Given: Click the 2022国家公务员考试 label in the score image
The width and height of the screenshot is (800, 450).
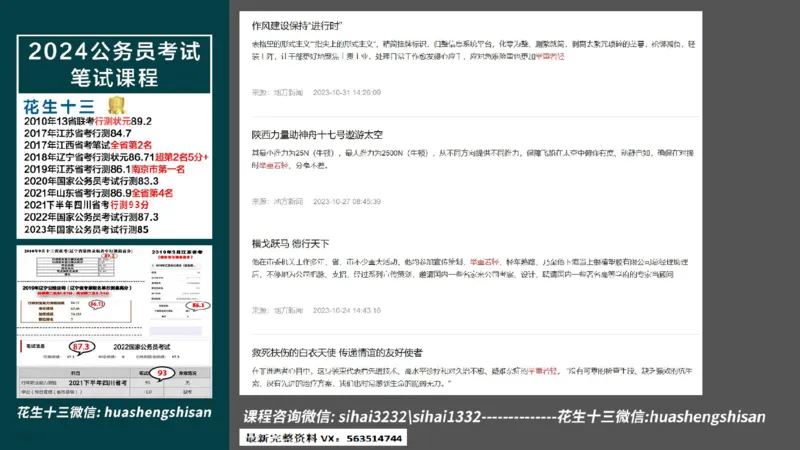Looking at the screenshot, I should pos(141,347).
